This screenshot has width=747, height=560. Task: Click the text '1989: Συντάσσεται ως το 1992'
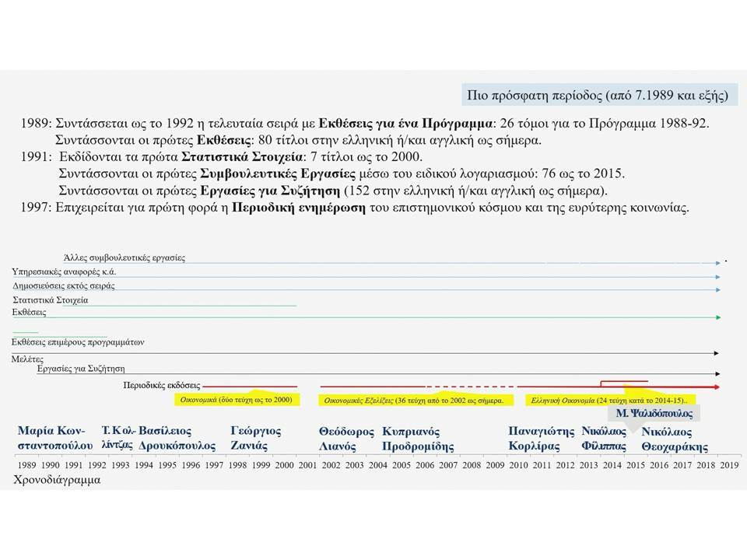point(107,124)
